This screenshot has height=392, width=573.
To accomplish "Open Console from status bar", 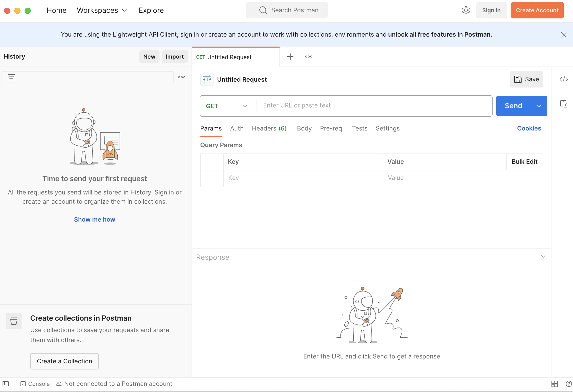I will 35,384.
